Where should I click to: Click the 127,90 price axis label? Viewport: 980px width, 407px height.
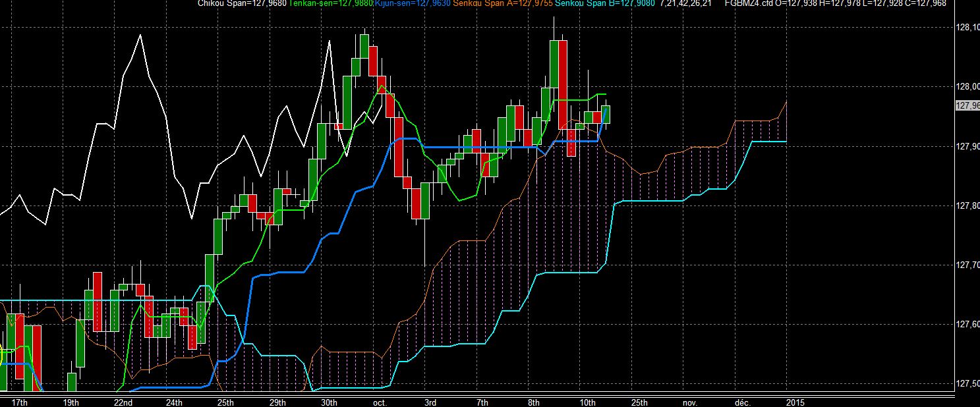click(967, 146)
